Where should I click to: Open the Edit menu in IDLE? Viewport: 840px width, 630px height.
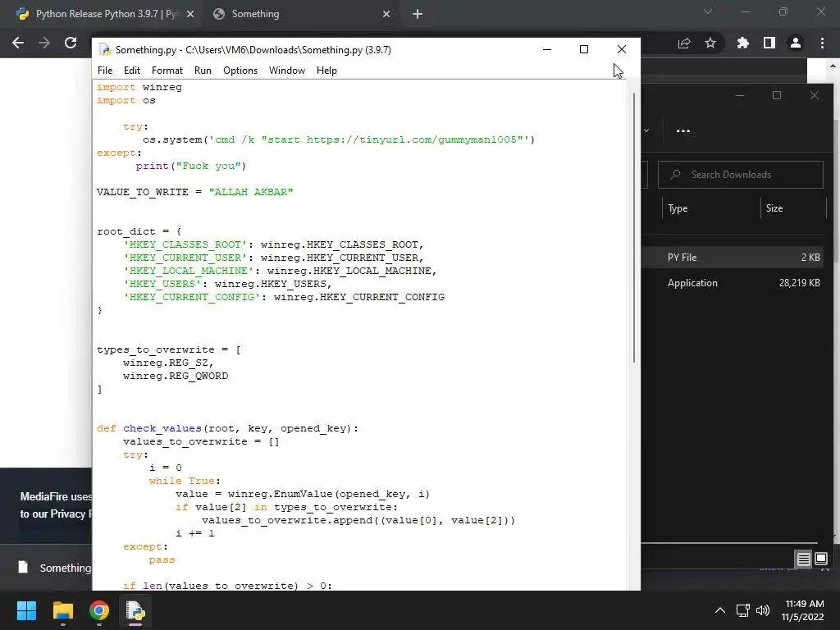click(x=131, y=71)
